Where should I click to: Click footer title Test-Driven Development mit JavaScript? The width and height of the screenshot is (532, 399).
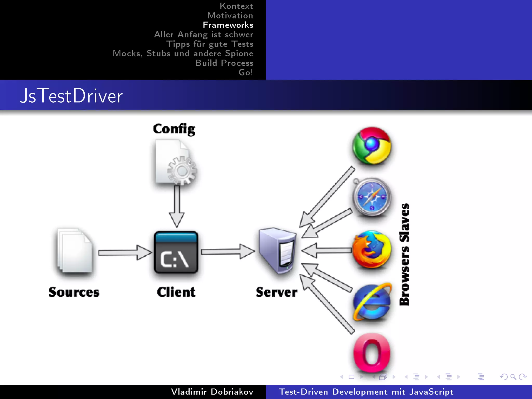366,392
